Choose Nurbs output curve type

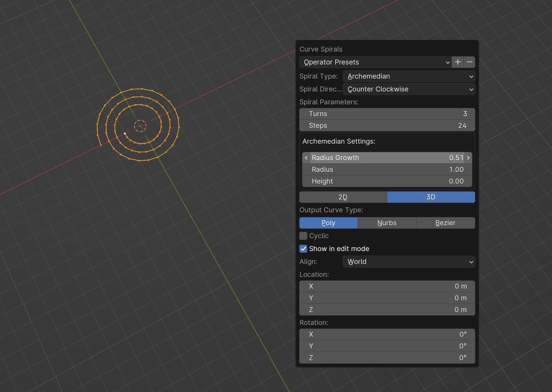click(x=387, y=223)
